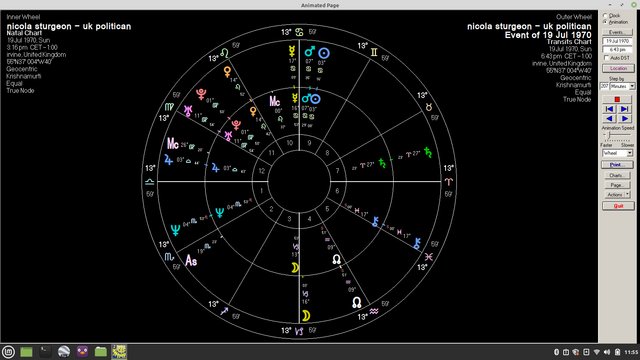This screenshot has width=640, height=360.
Task: Click the outer wheel Chiron glyph
Action: coord(417,244)
